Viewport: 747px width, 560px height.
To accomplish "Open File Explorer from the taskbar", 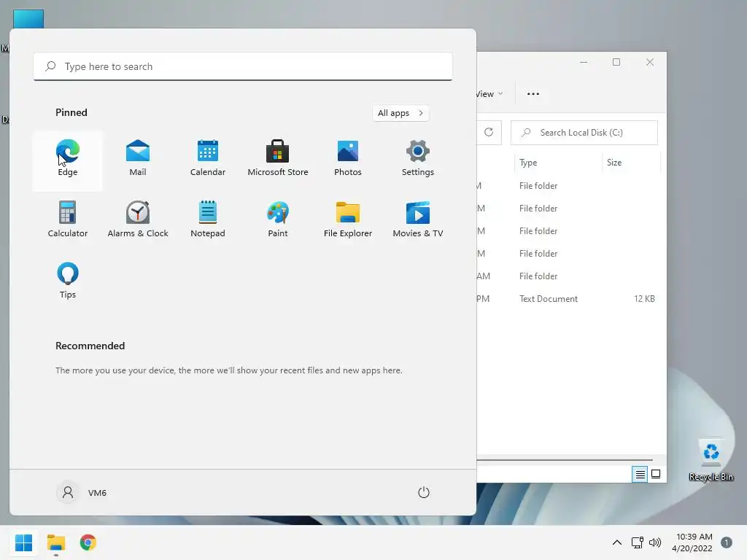I will [55, 542].
